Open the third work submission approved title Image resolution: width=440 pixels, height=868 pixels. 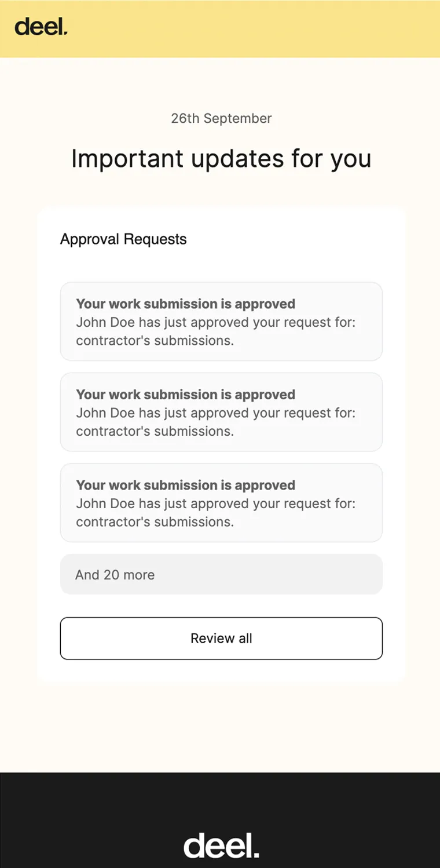pyautogui.click(x=185, y=485)
